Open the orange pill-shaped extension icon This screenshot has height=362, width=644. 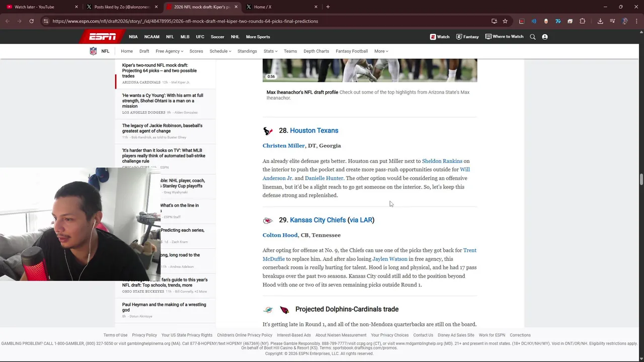click(x=546, y=21)
